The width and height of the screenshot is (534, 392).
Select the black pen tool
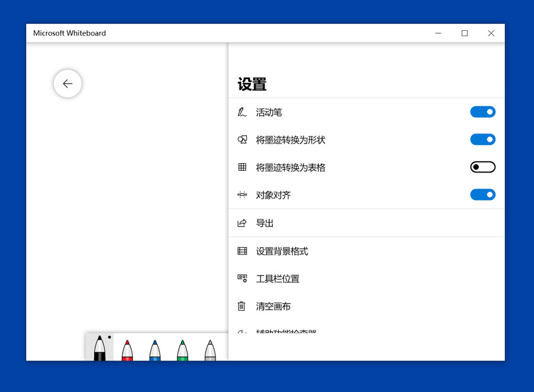100,348
